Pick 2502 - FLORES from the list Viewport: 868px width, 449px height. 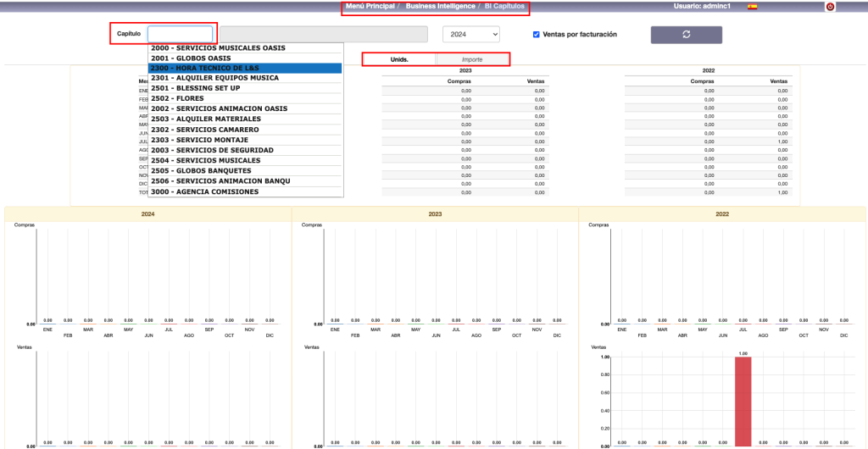246,98
